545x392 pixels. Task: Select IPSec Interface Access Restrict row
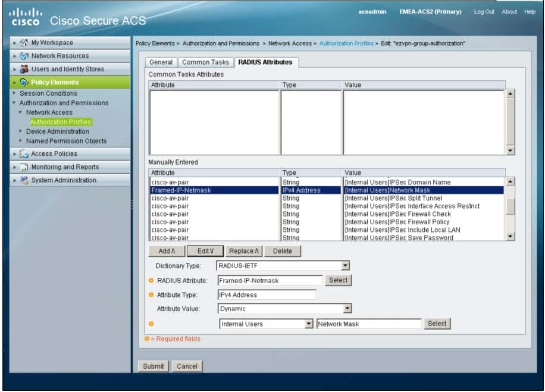327,206
